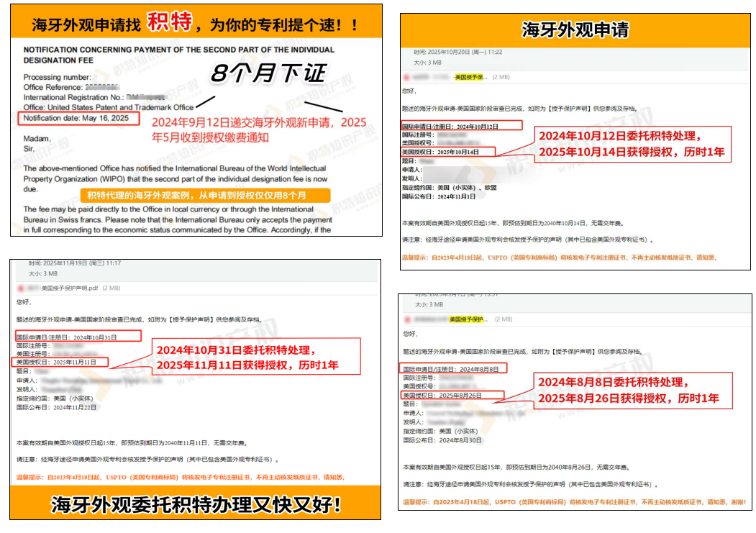
Task: Click timestamp 2025年10月20日 (周一) 11:22
Action: (x=458, y=52)
